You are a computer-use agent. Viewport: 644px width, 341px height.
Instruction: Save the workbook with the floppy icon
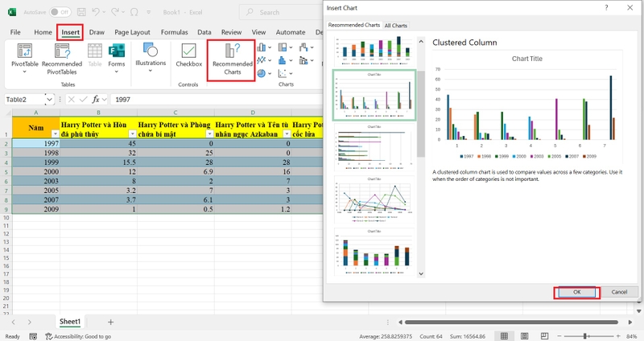81,12
